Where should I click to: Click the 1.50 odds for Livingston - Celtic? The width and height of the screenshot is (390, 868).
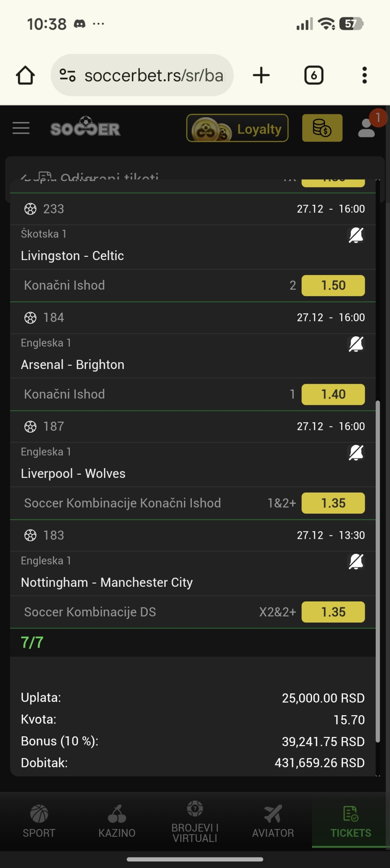pyautogui.click(x=333, y=285)
